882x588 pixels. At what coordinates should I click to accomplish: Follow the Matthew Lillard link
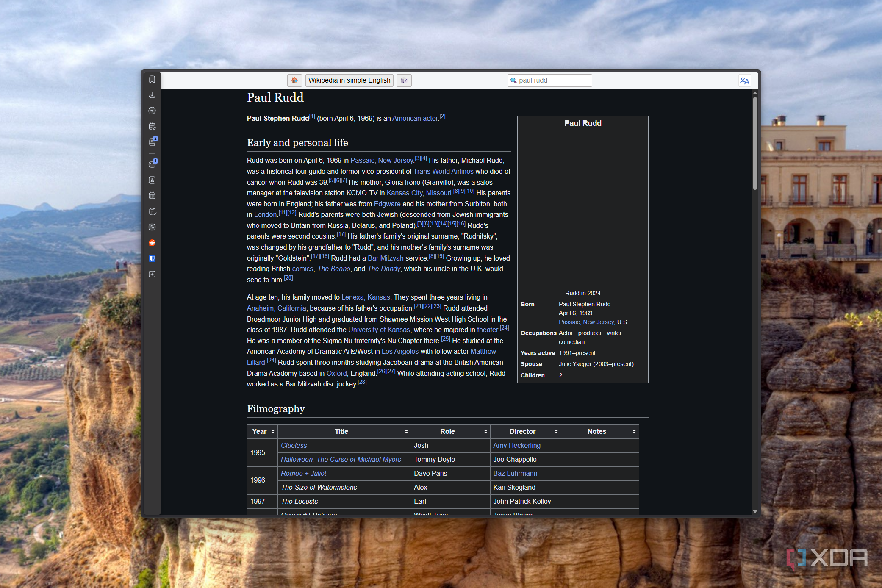483,351
